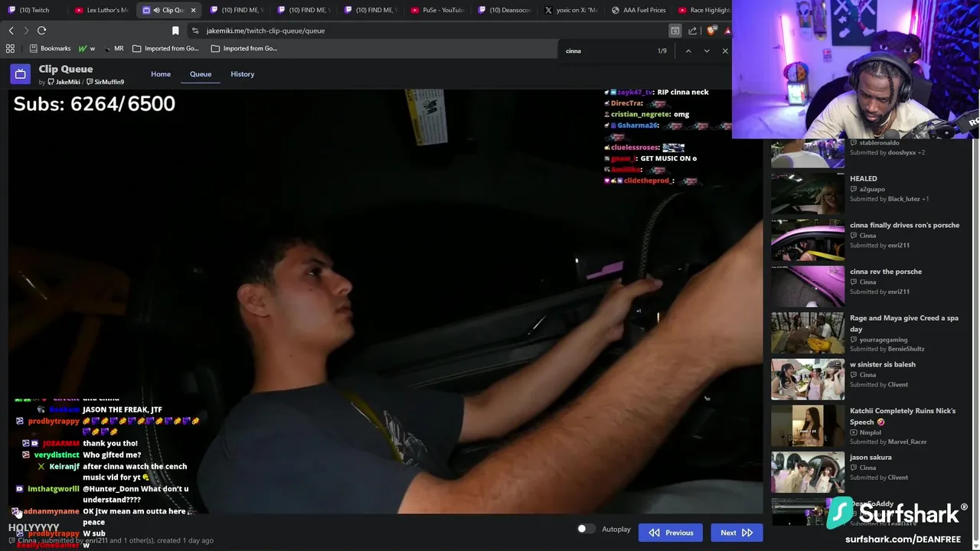Open Katchii Completely Ruins Nick's Speech thumbnail

click(x=808, y=426)
